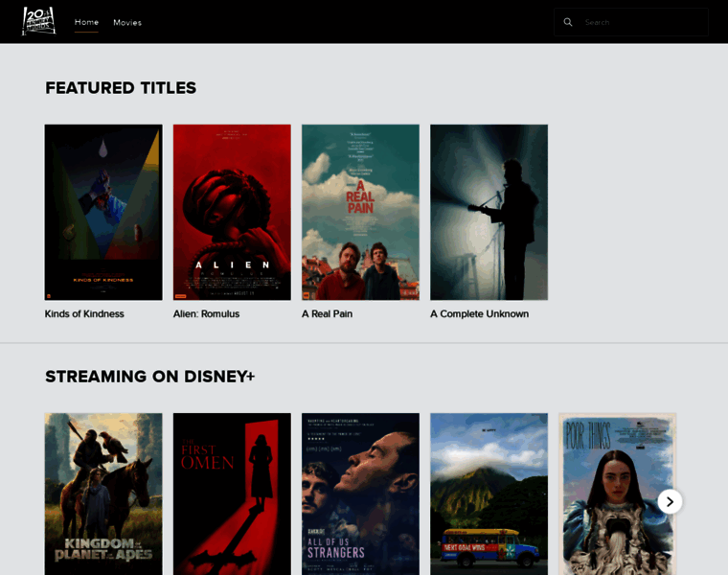The height and width of the screenshot is (575, 728).
Task: Click the 20th Century Studios logo
Action: pyautogui.click(x=39, y=21)
